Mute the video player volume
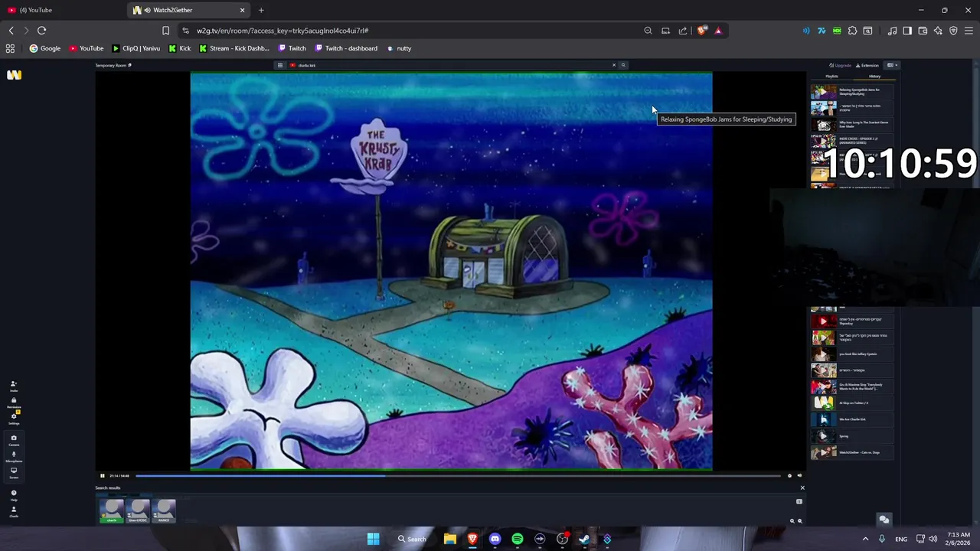980x551 pixels. coord(799,476)
